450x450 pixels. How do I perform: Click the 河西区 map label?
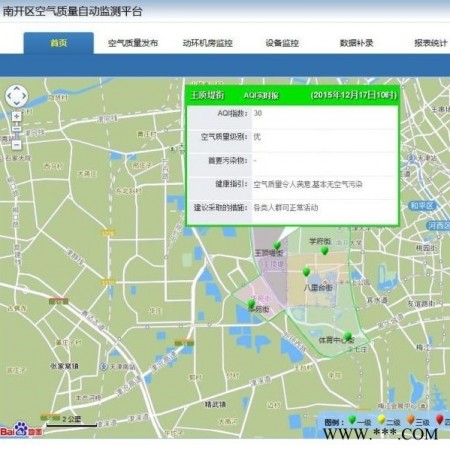point(439,226)
